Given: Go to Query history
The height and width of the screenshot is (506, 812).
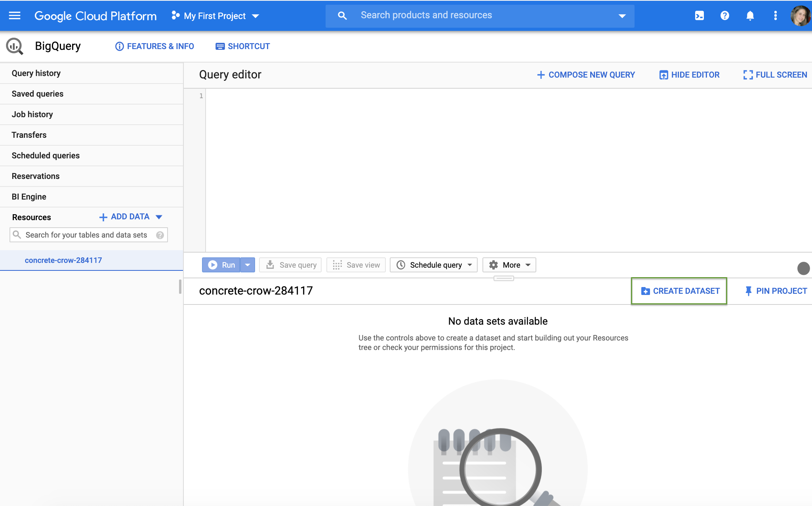Looking at the screenshot, I should pyautogui.click(x=91, y=73).
